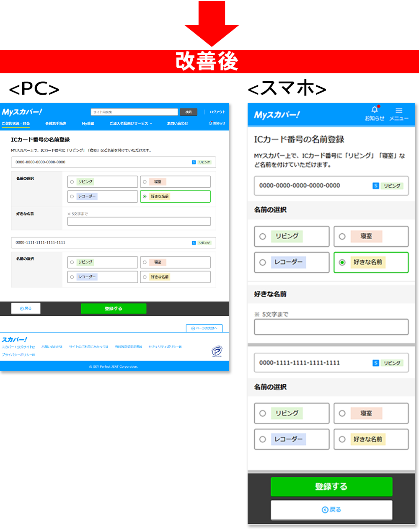419x532 pixels.
Task: Click S badge on PC card 0000-1111-1111-1111-1111
Action: tap(194, 243)
